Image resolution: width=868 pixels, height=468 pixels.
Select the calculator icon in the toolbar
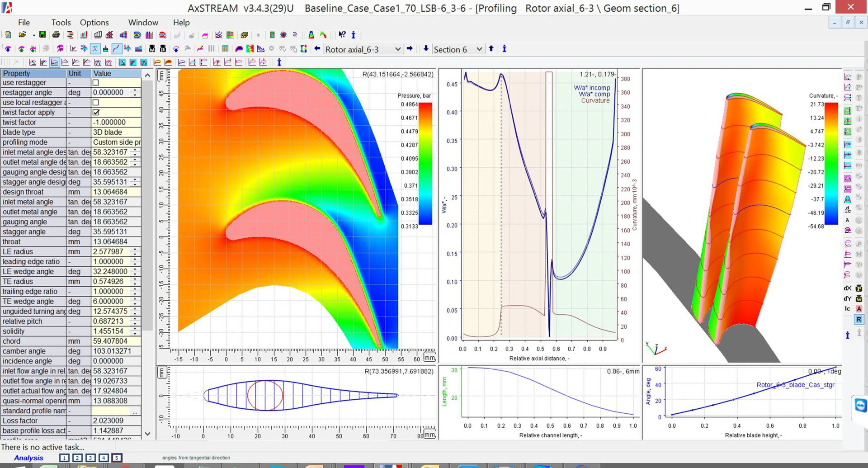(x=272, y=35)
